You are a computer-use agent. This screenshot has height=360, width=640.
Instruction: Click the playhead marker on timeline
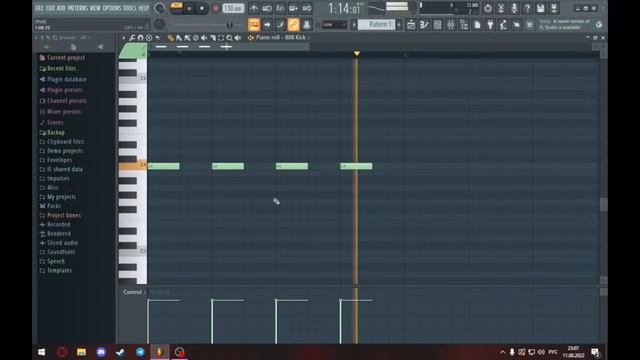[x=357, y=53]
